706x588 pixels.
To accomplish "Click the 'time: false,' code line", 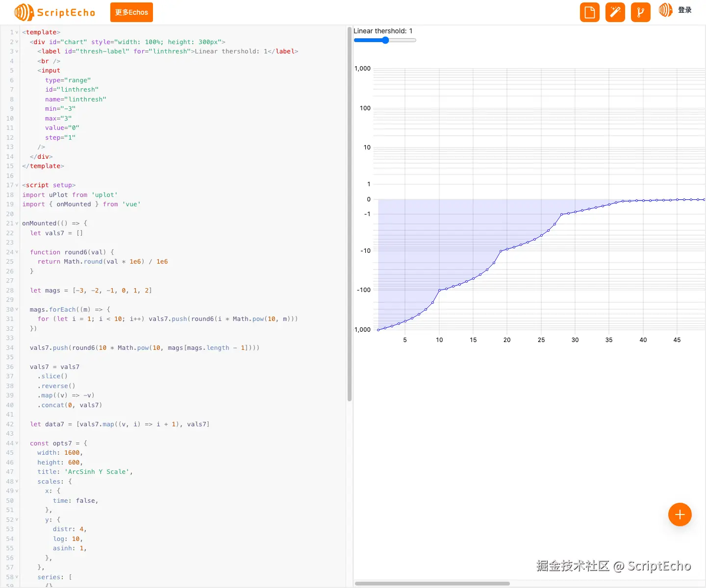I will 76,501.
